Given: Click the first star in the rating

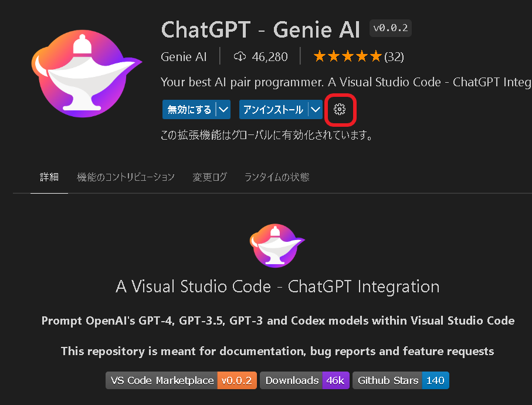Looking at the screenshot, I should 320,56.
